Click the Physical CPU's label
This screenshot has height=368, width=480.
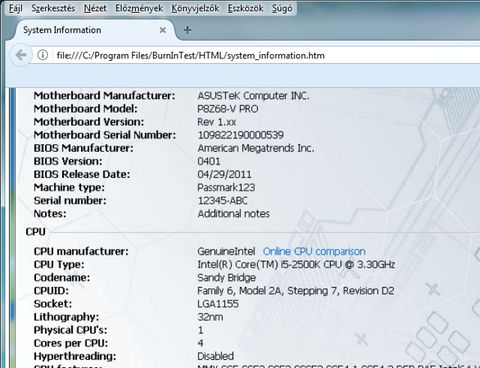(x=70, y=330)
